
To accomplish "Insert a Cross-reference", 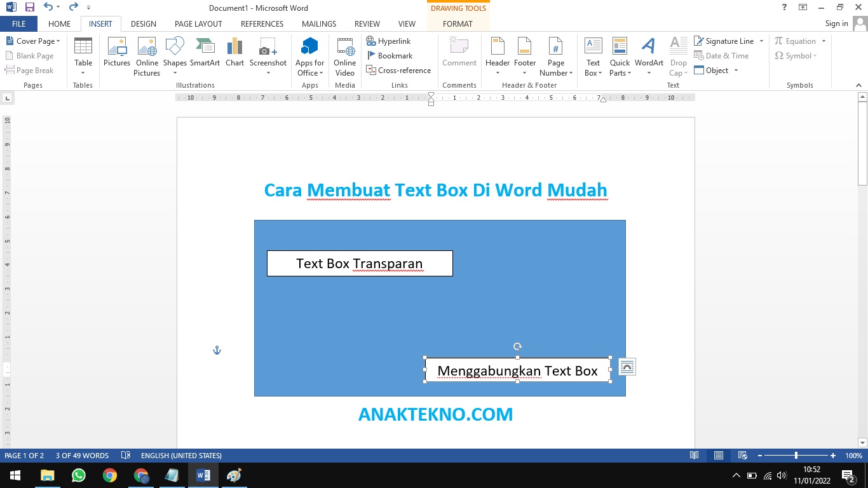I will [x=398, y=71].
